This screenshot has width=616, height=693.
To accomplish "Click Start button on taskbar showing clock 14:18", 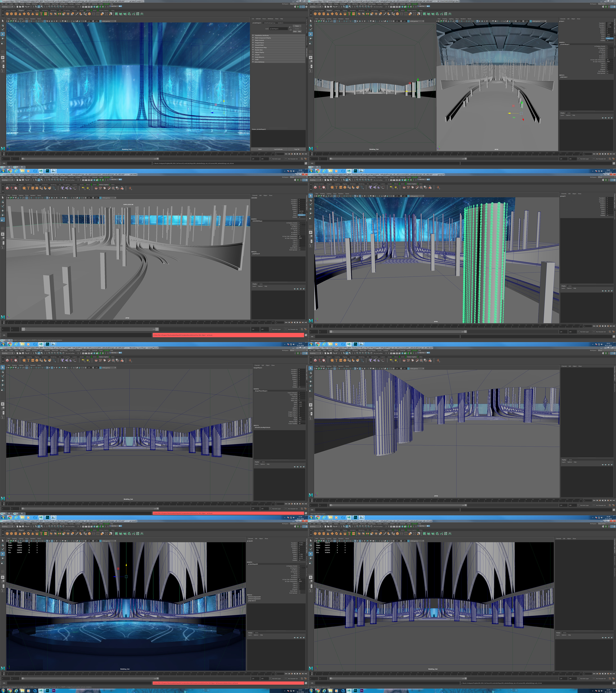I will point(3,171).
